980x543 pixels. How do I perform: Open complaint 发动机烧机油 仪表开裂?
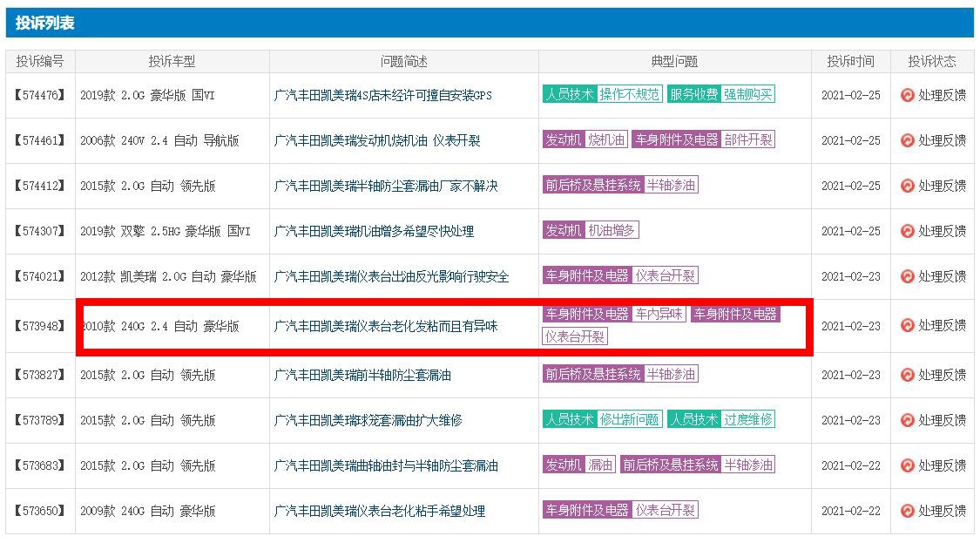(377, 140)
